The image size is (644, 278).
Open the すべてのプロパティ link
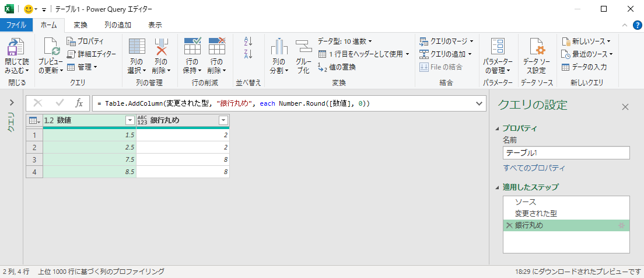tap(534, 168)
